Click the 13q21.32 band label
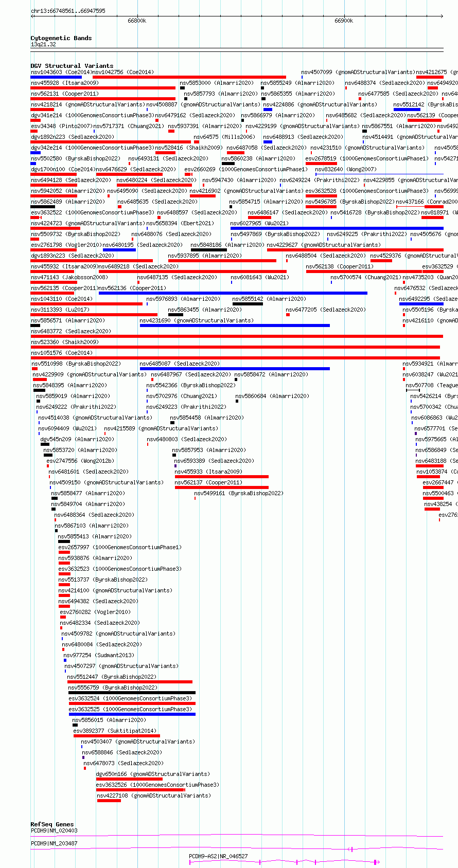This screenshot has height=868, width=458. pyautogui.click(x=43, y=44)
